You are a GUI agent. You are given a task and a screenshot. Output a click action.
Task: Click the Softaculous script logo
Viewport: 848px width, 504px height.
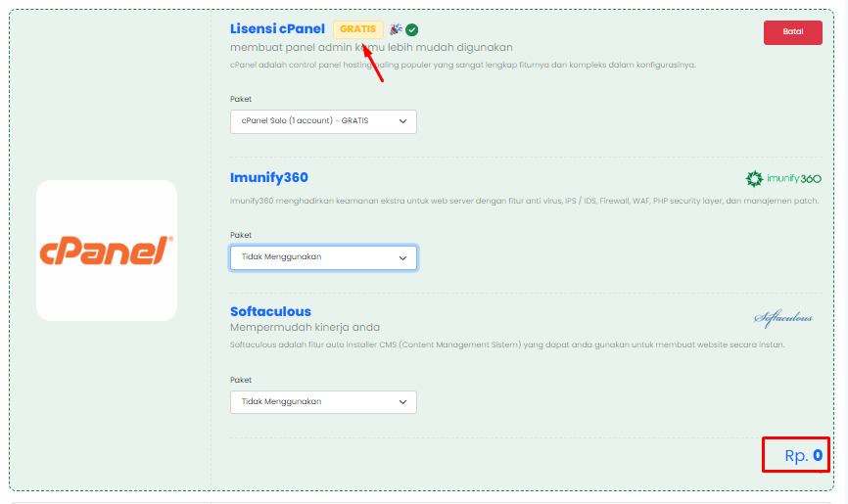coord(783,318)
